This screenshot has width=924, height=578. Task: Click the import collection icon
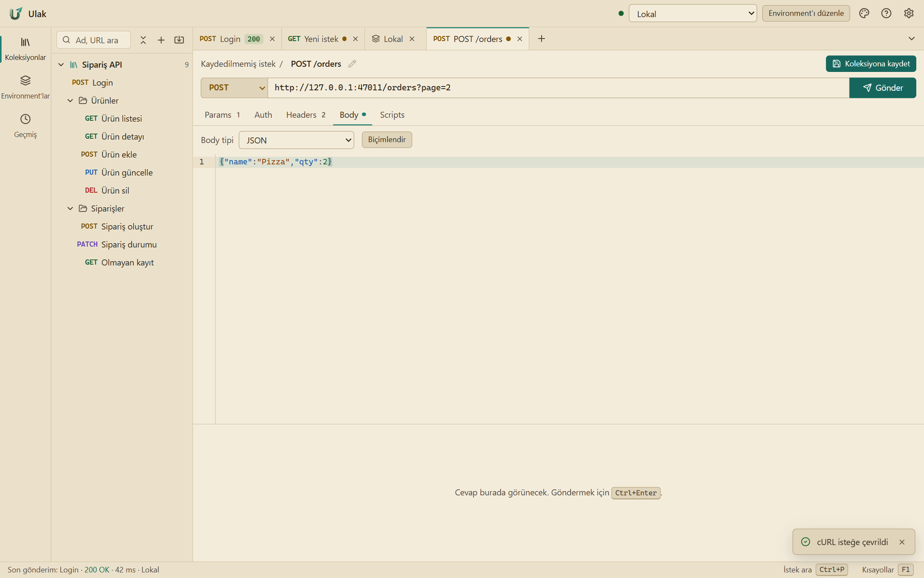(179, 40)
